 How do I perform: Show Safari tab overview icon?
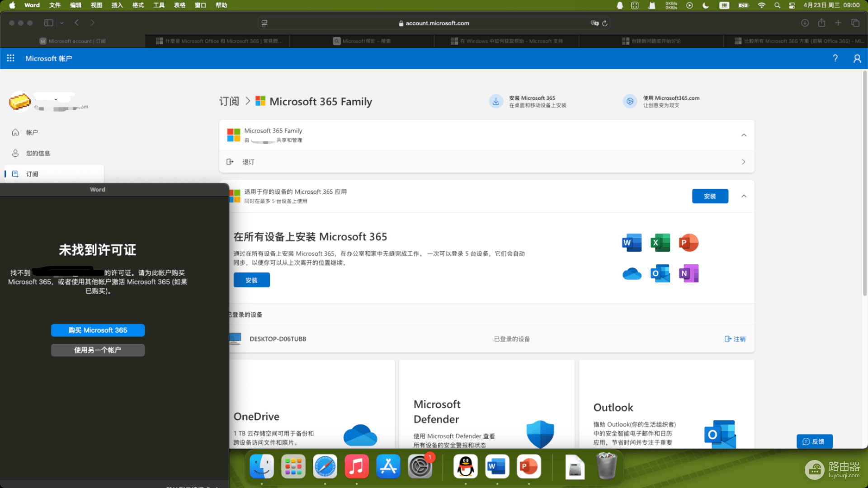pos(855,23)
